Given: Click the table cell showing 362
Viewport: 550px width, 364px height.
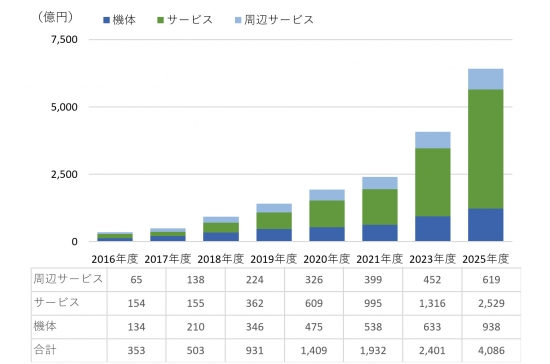Looking at the screenshot, I should [255, 303].
